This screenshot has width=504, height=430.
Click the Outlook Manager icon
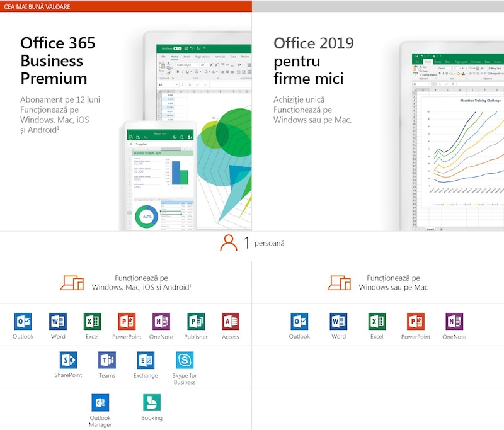(x=100, y=402)
